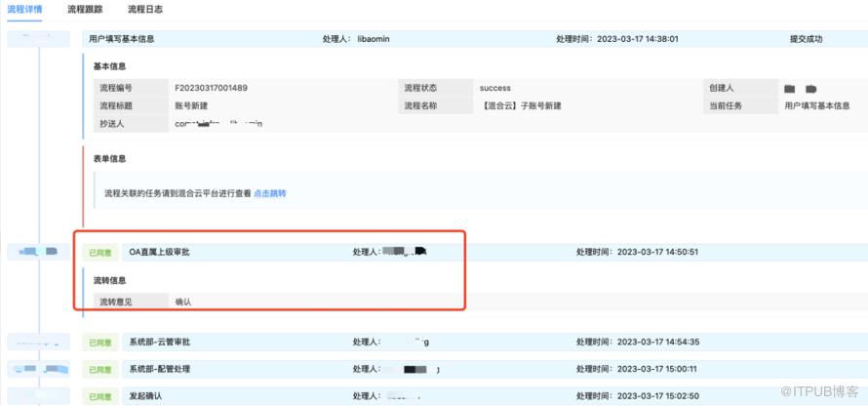Select the flow number F20230317001489
The width and height of the screenshot is (868, 406).
coord(211,88)
